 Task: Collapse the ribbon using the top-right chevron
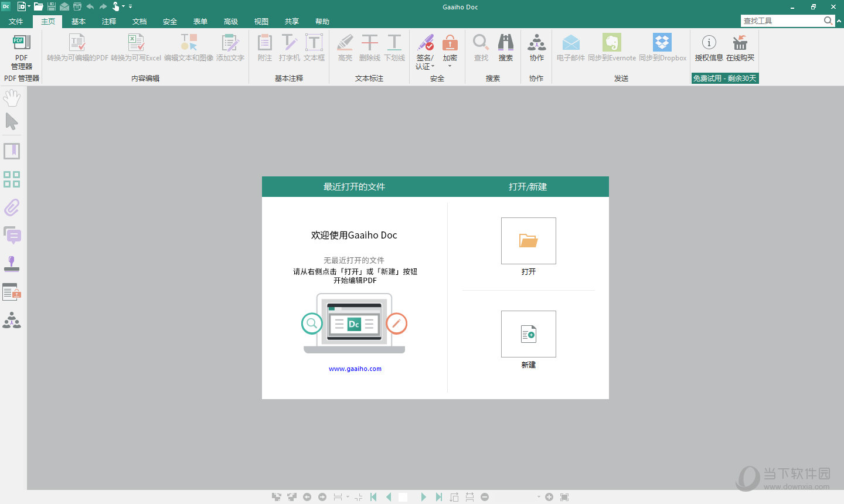coord(839,21)
